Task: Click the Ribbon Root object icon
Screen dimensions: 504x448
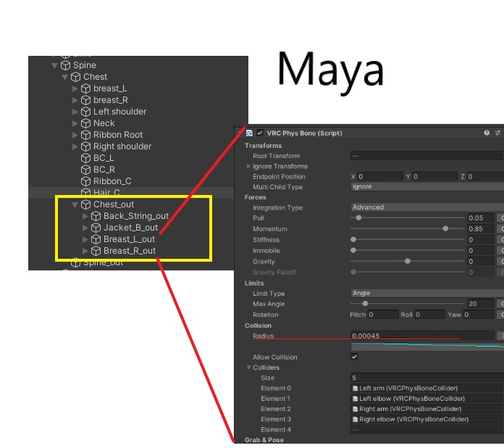Action: click(x=86, y=135)
